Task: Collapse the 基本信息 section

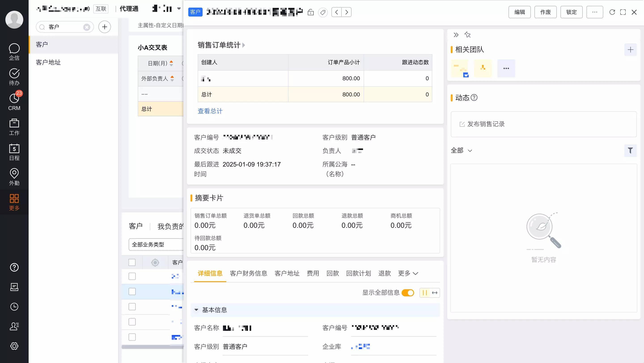Action: [x=197, y=310]
